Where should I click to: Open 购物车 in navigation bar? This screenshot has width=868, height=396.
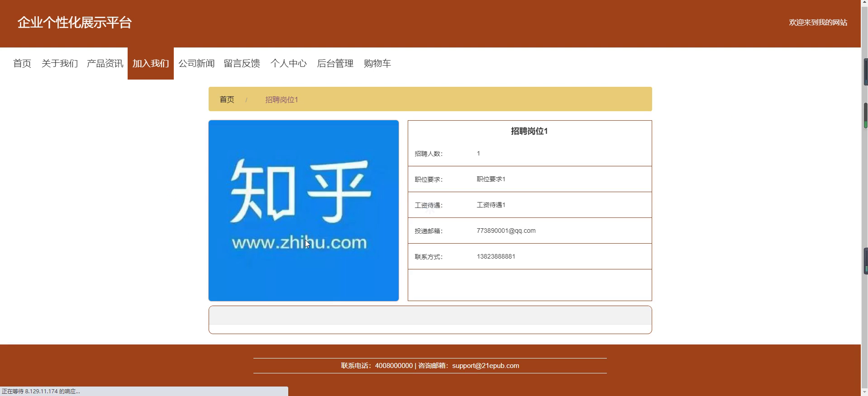[x=377, y=63]
